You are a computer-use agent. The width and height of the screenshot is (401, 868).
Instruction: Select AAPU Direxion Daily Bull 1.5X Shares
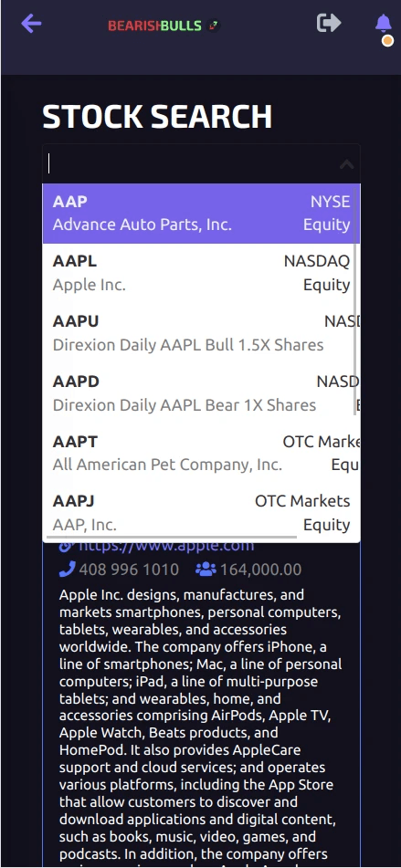pos(202,333)
